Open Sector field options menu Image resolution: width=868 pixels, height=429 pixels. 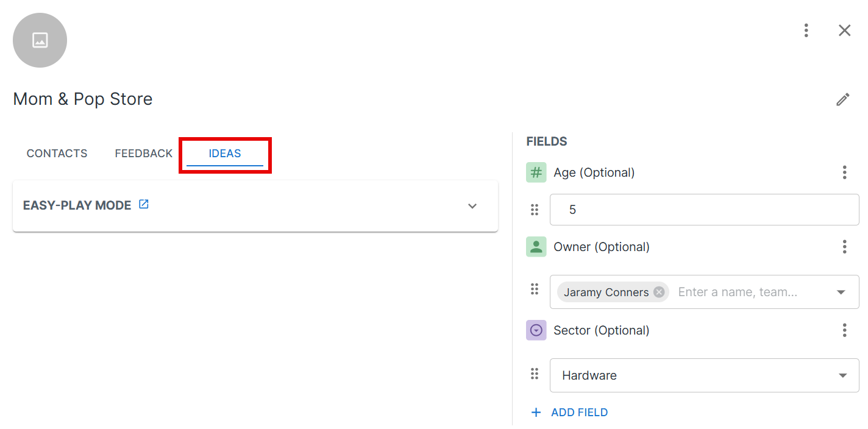(x=844, y=330)
